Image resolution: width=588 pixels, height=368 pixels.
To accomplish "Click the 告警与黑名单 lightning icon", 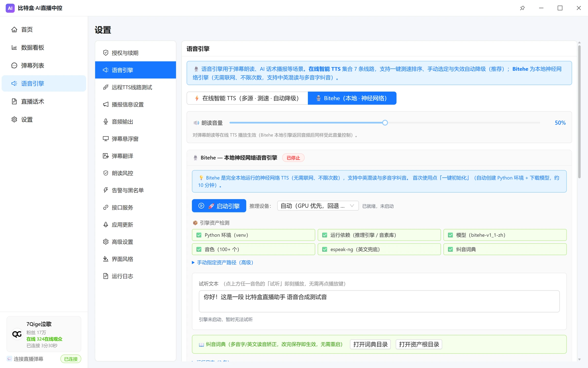I will pos(106,190).
